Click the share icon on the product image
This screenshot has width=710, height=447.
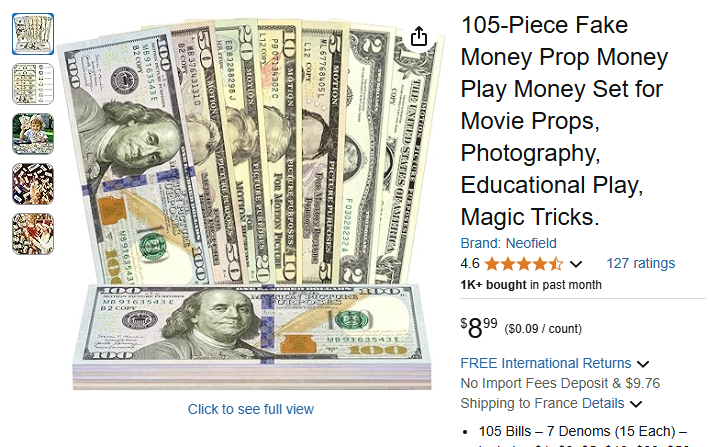coord(418,36)
